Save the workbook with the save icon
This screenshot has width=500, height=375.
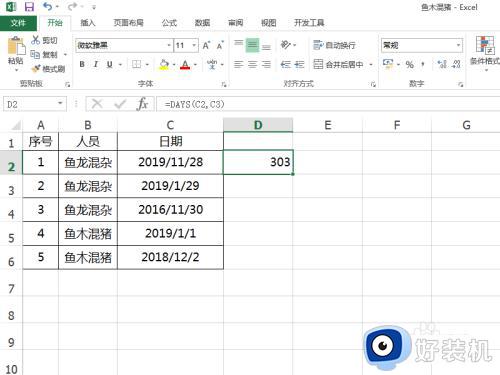[30, 7]
